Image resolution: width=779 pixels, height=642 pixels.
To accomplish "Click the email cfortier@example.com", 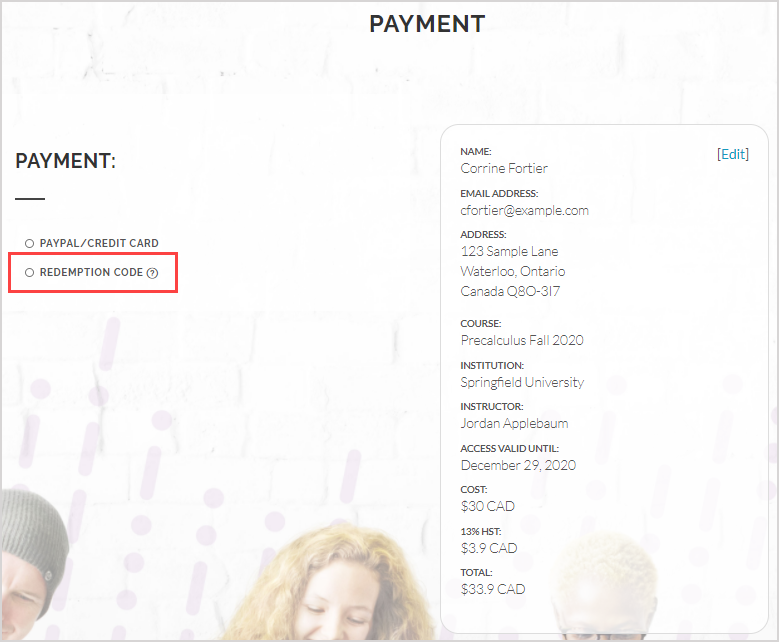I will (524, 210).
